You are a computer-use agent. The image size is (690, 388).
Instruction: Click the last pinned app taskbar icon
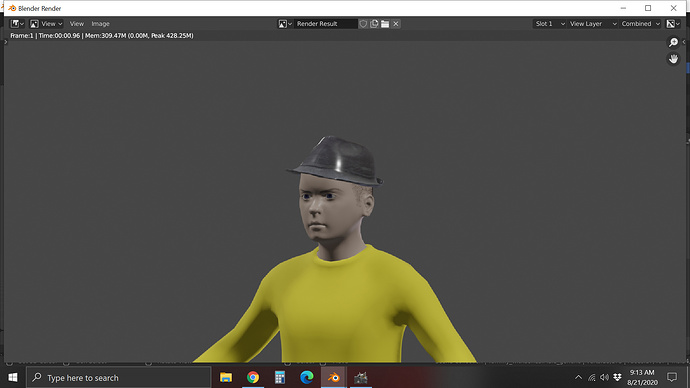361,377
